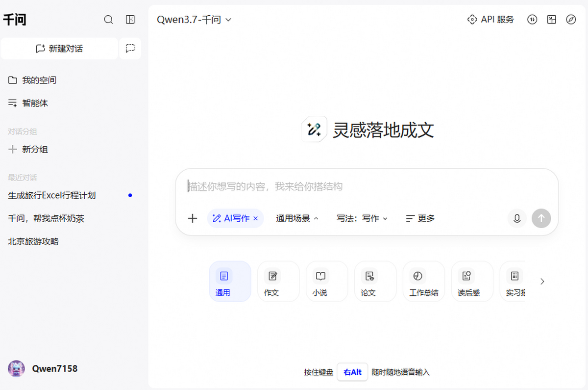Click the temporary chat icon beside 新建对话
Screen dimensions: 588x390
click(130, 49)
